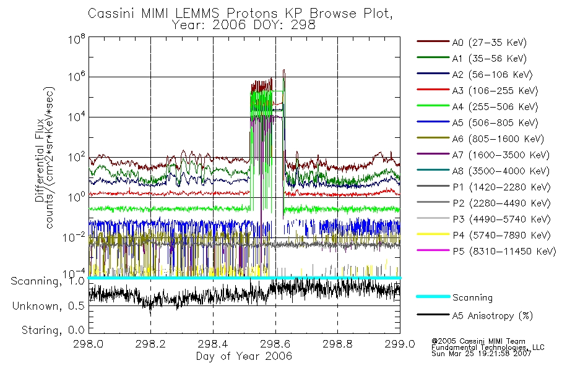Click the Staring, 0.0 axis label
Image resolution: width=588 pixels, height=371 pixels.
[x=53, y=330]
